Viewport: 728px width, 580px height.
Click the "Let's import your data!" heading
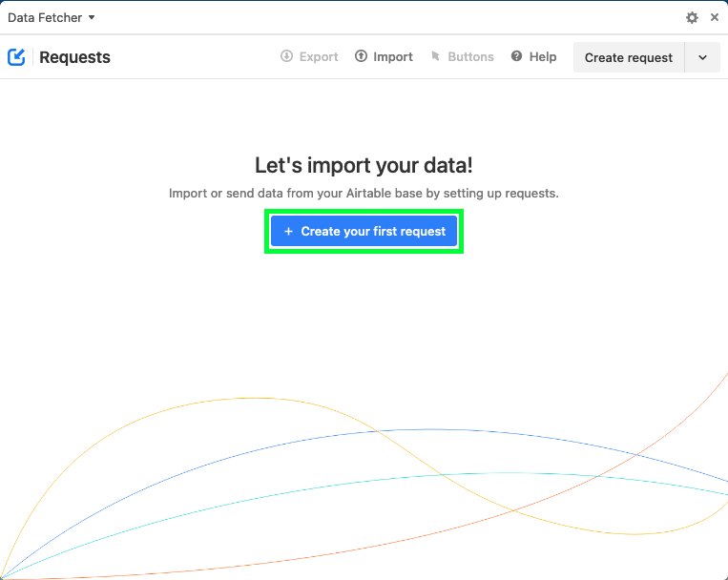(364, 165)
